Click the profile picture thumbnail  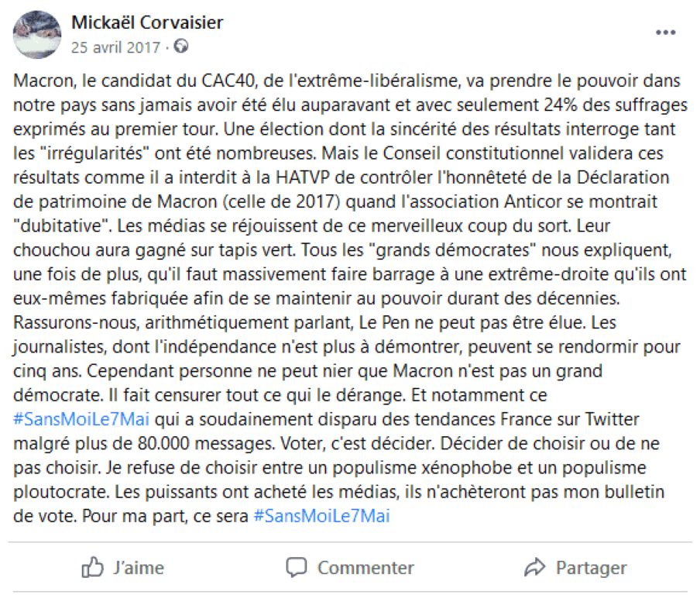[35, 34]
